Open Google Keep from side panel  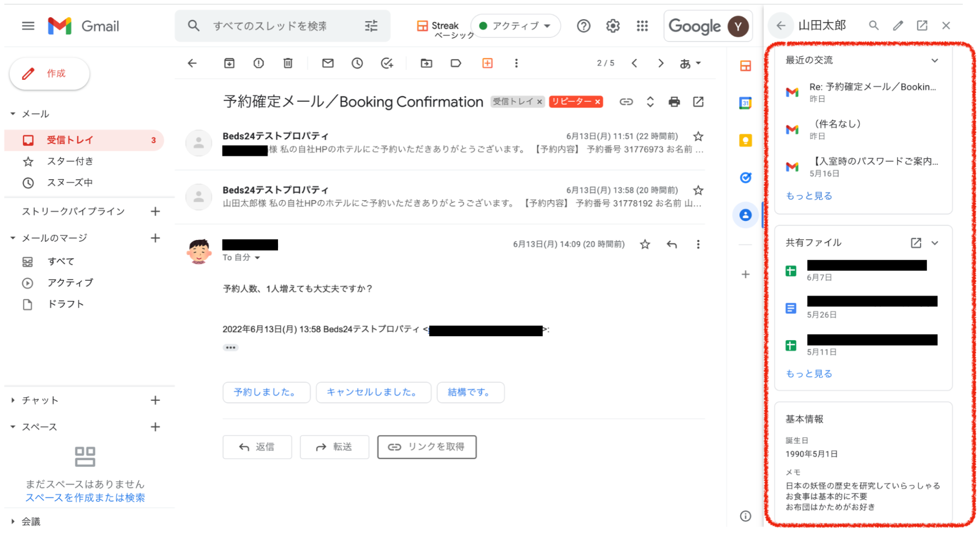point(745,141)
